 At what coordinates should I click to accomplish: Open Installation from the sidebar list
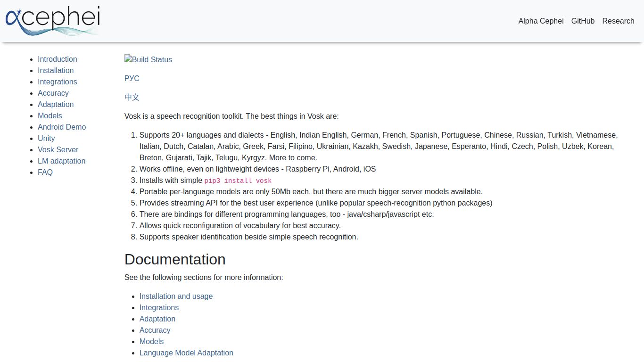[x=56, y=70]
